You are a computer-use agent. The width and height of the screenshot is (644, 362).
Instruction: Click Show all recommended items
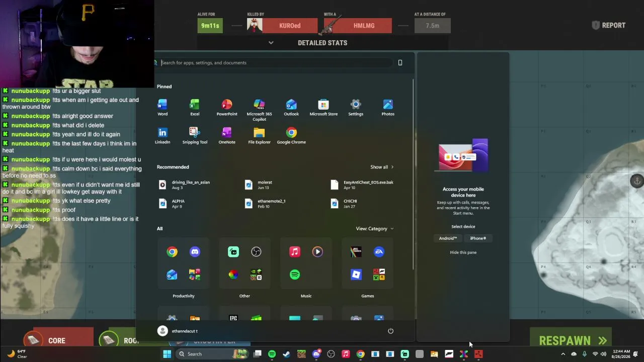[x=382, y=167]
